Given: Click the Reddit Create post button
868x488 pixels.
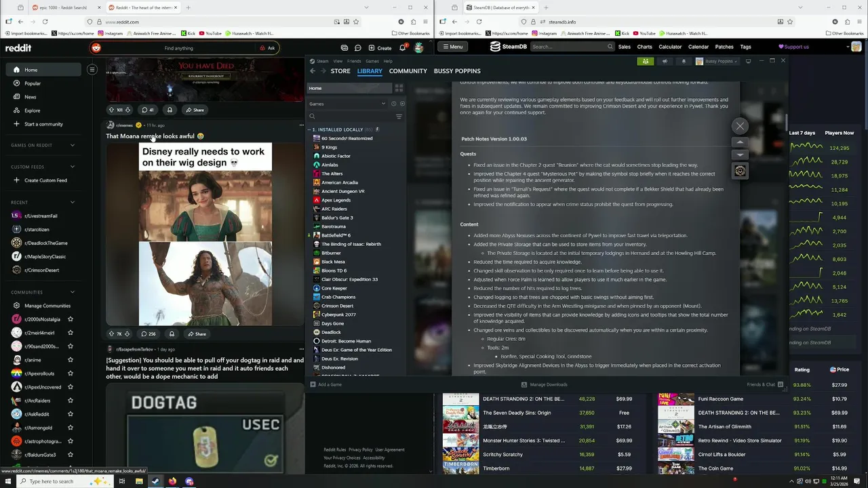Looking at the screenshot, I should [380, 48].
